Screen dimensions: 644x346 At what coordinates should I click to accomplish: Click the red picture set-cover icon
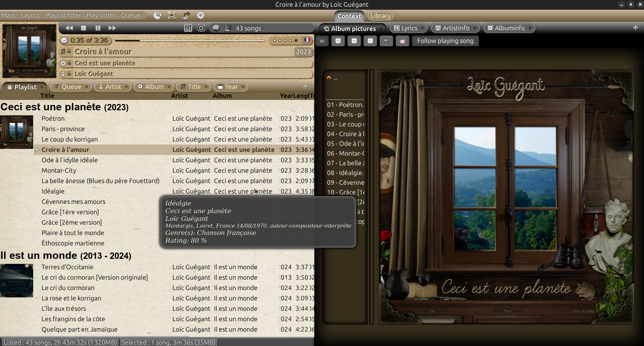[402, 41]
